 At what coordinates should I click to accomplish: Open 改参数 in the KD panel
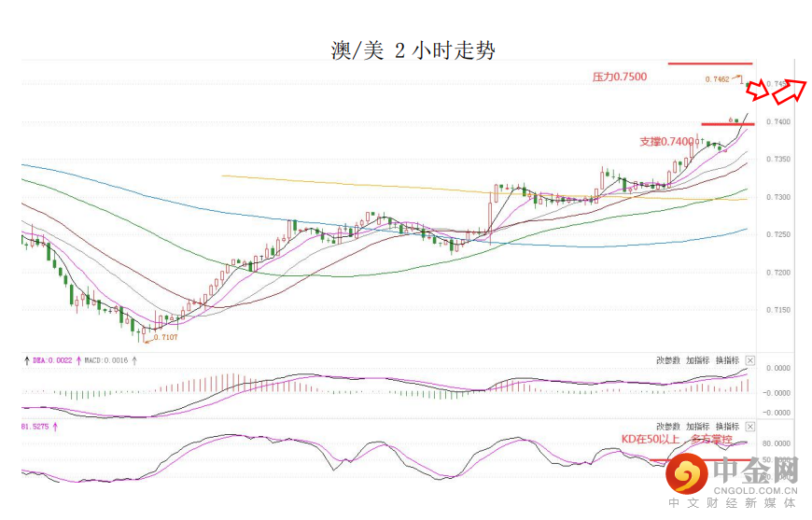667,426
